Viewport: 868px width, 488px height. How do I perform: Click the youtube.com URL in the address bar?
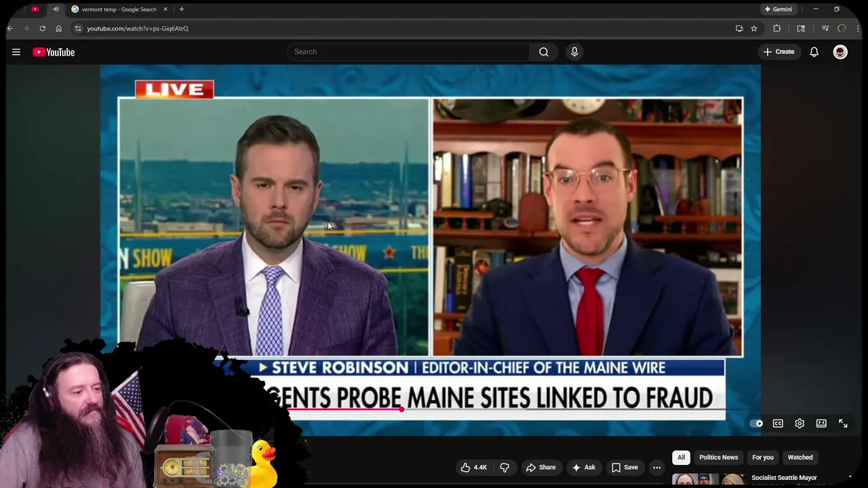point(138,28)
